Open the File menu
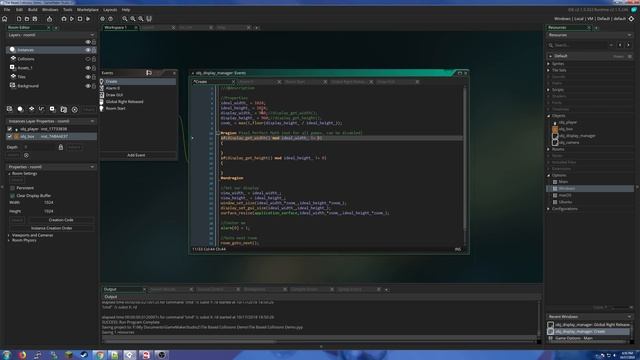Screen dimensions: 640x360 [7, 9]
